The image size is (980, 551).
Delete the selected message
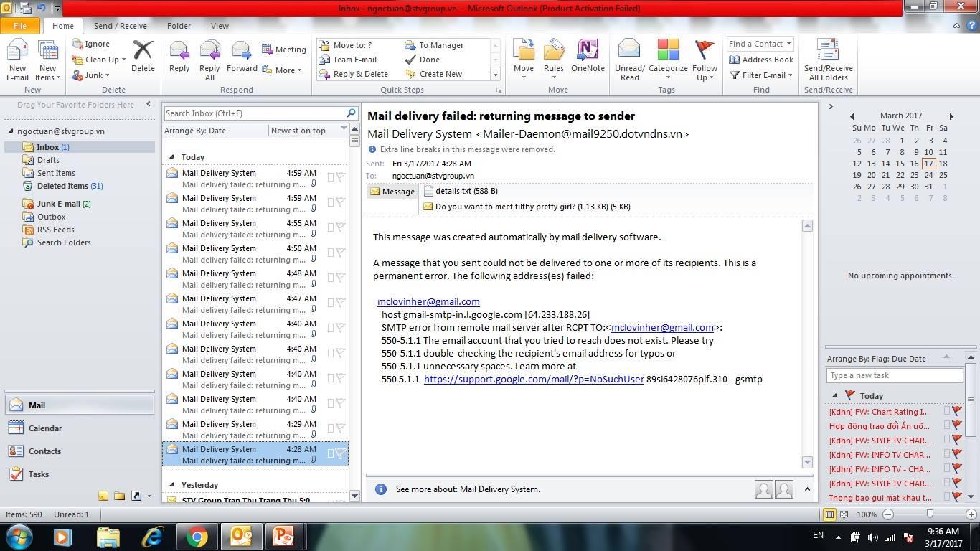click(x=143, y=57)
